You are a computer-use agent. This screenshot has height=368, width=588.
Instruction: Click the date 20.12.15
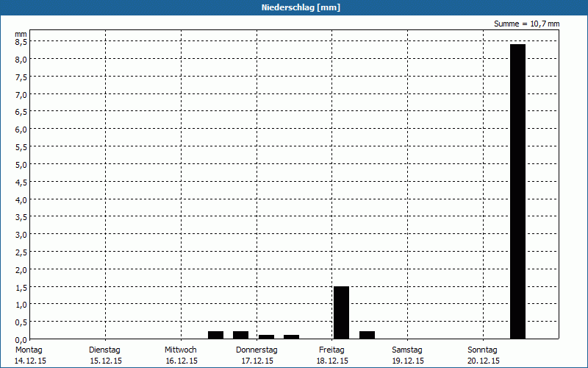pyautogui.click(x=484, y=361)
